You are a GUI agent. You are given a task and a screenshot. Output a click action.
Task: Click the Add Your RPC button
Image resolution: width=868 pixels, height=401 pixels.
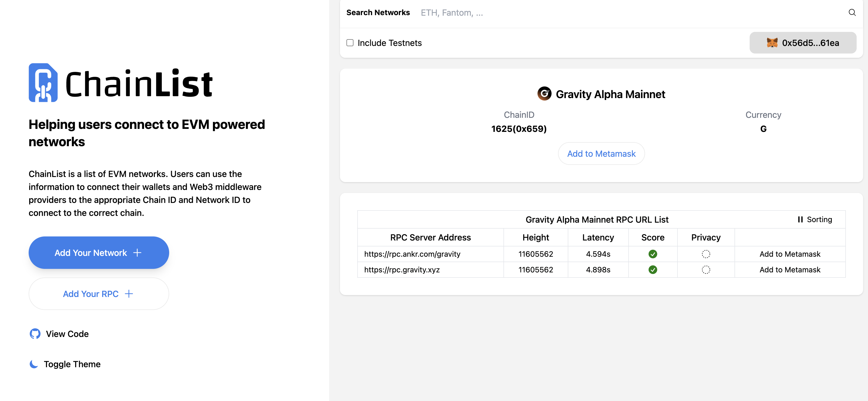point(99,294)
